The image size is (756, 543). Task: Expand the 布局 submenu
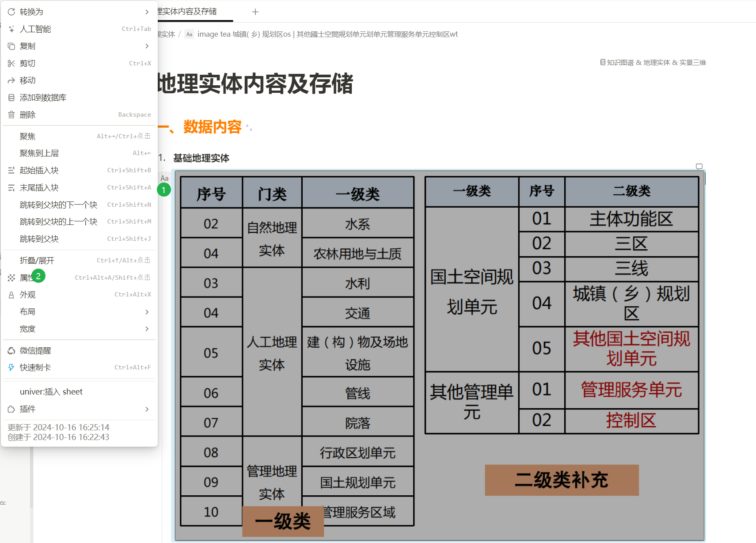pos(147,312)
